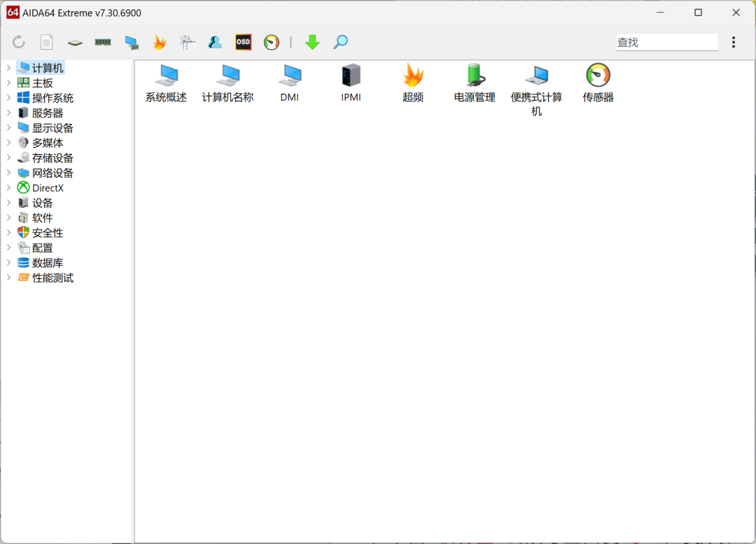Select 多媒体 in the tree
This screenshot has height=544, width=756.
point(41,143)
